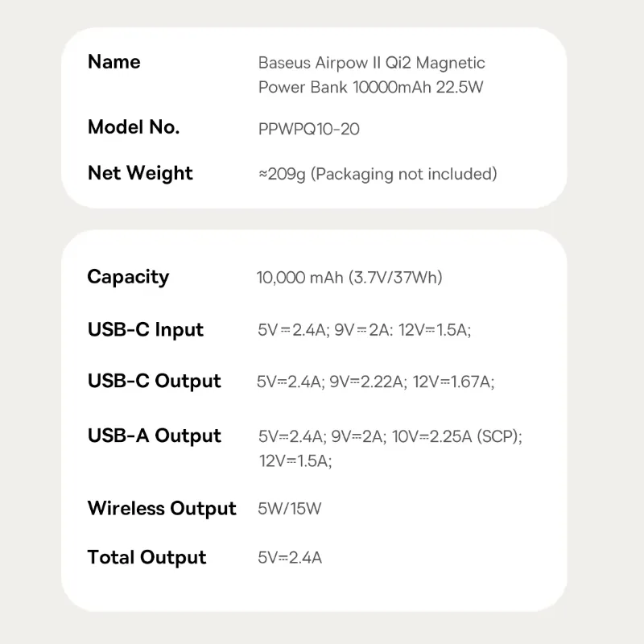Click the 12V=1.5A second USB-A line
Screen dimensions: 644x644
coord(295,461)
